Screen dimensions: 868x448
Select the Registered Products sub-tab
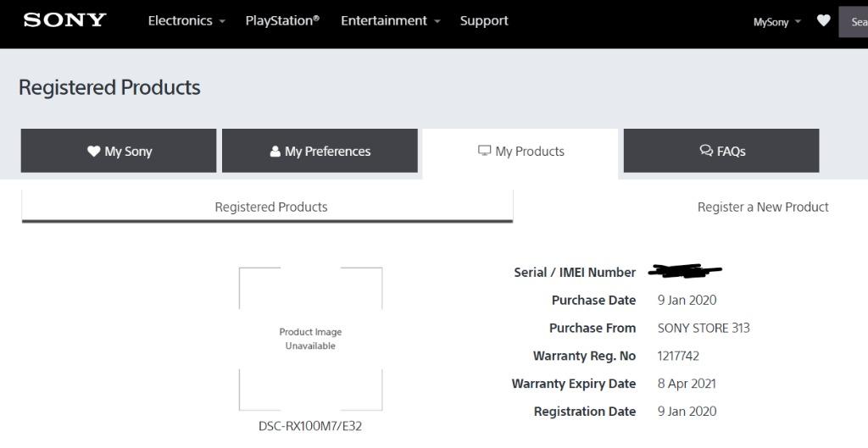click(x=270, y=207)
